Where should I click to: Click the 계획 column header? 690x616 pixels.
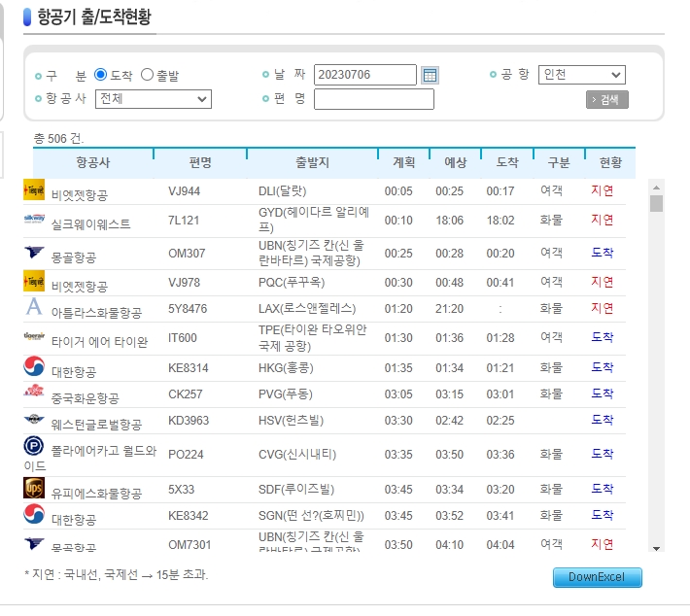point(403,162)
